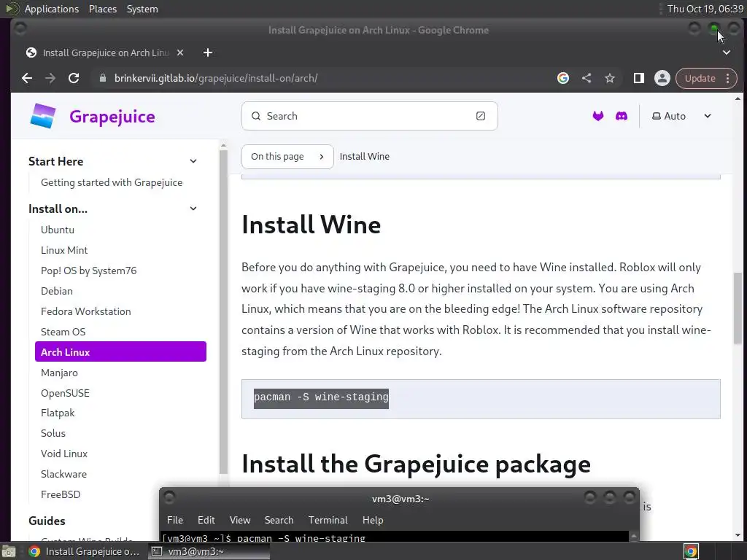Close the Install Grapejuice tab
This screenshot has width=747, height=560.
pyautogui.click(x=180, y=52)
